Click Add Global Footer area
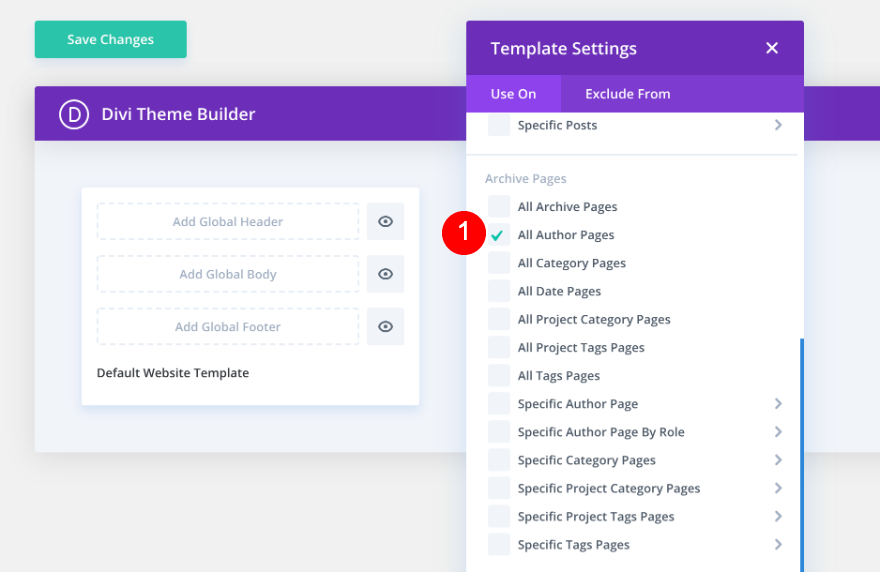 [228, 327]
